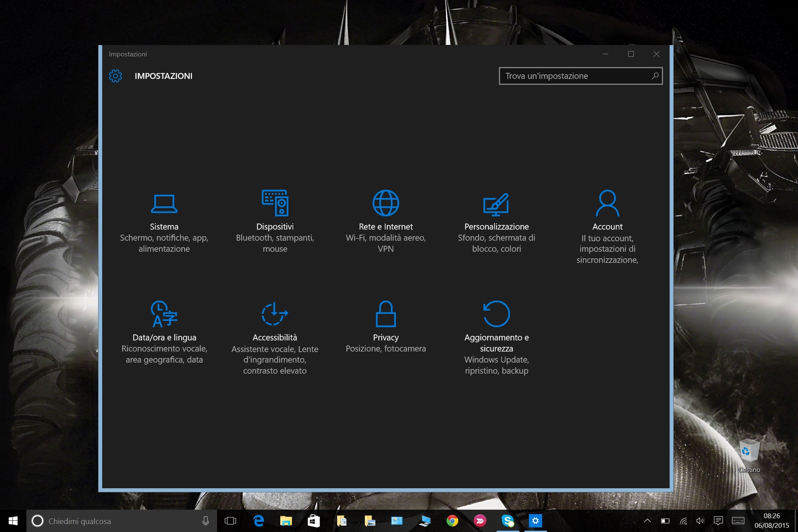
Task: Click the magnifier search icon in settings
Action: 655,76
